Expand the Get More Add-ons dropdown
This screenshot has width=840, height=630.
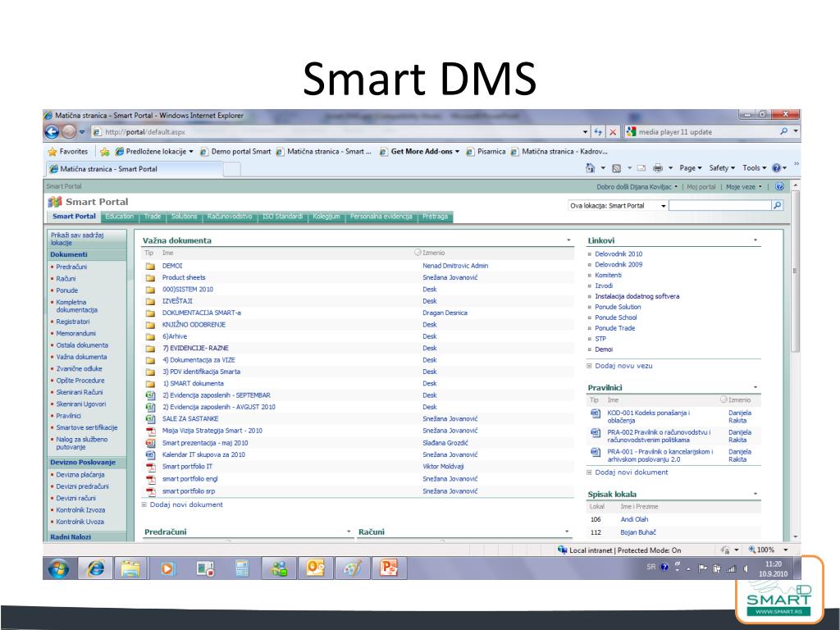tap(457, 152)
